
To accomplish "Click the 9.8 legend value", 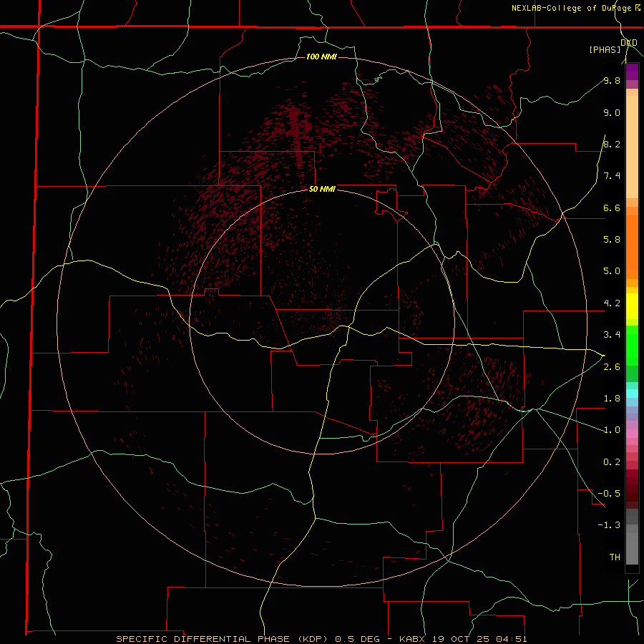I will click(612, 80).
